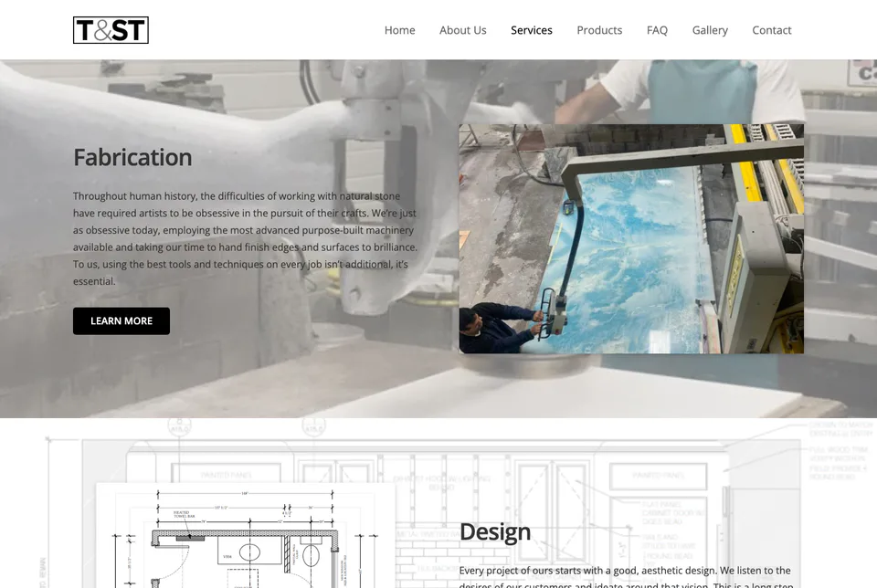Go to the Contact page

771,30
